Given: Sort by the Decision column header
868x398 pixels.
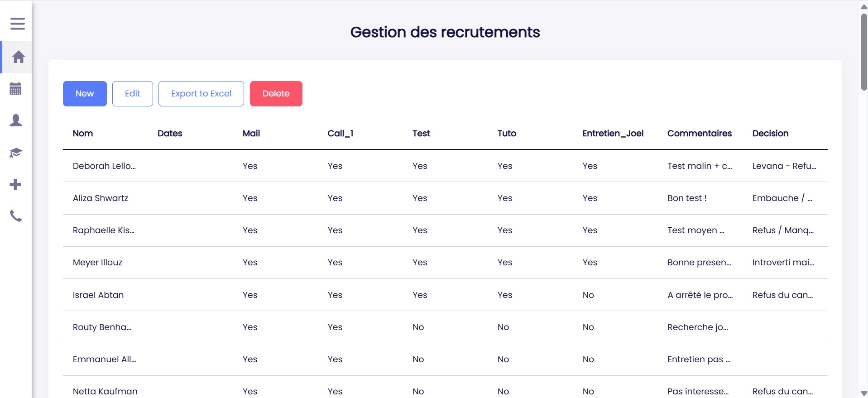Looking at the screenshot, I should click(770, 134).
